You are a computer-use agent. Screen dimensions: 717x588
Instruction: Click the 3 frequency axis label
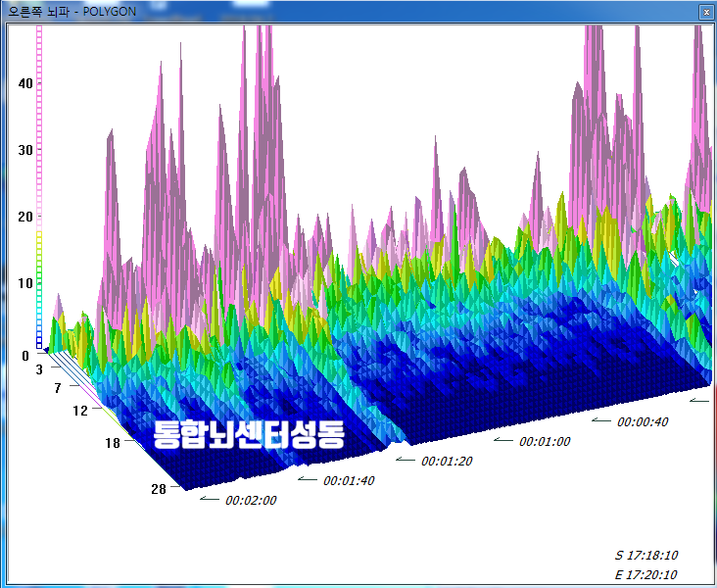39,369
